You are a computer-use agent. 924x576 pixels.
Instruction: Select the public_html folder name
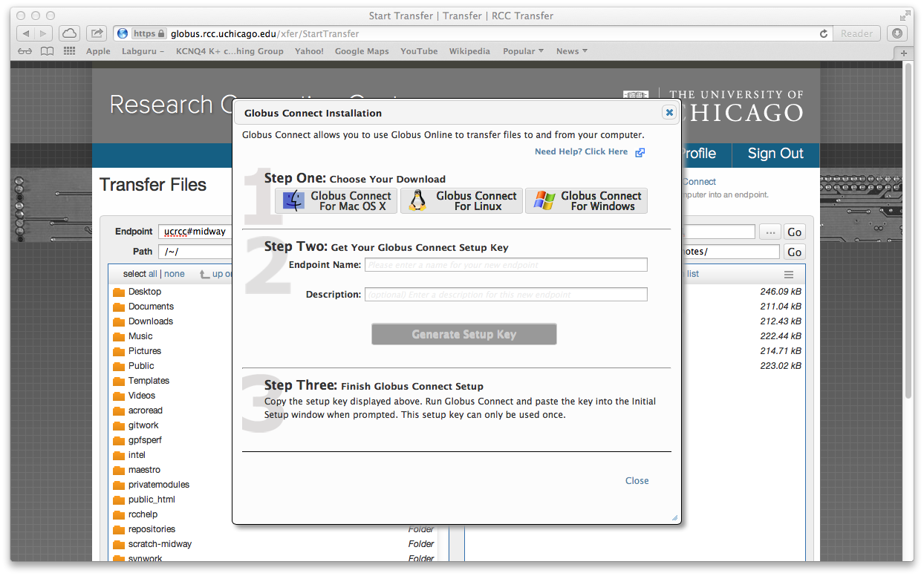[x=152, y=500]
